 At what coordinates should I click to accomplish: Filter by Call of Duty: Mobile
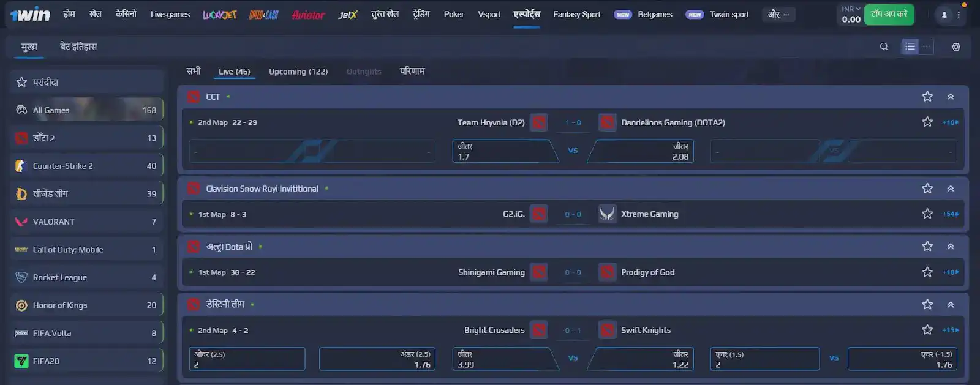87,250
